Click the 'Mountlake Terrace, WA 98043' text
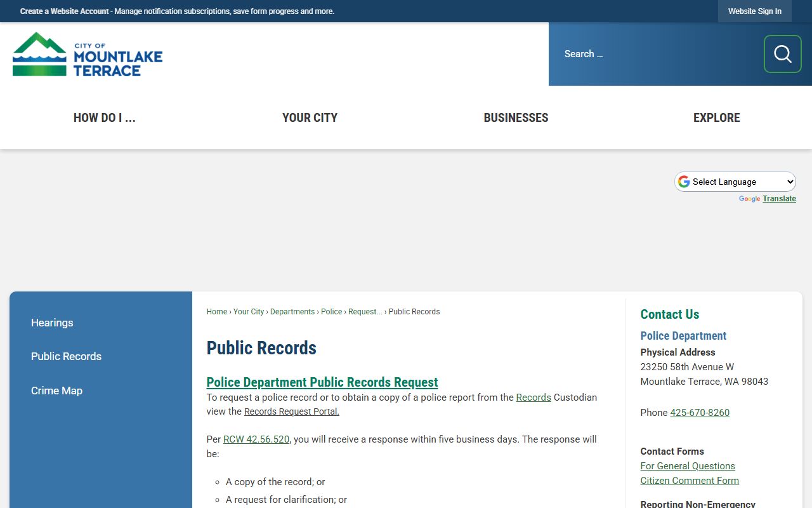The width and height of the screenshot is (812, 508). coord(704,382)
